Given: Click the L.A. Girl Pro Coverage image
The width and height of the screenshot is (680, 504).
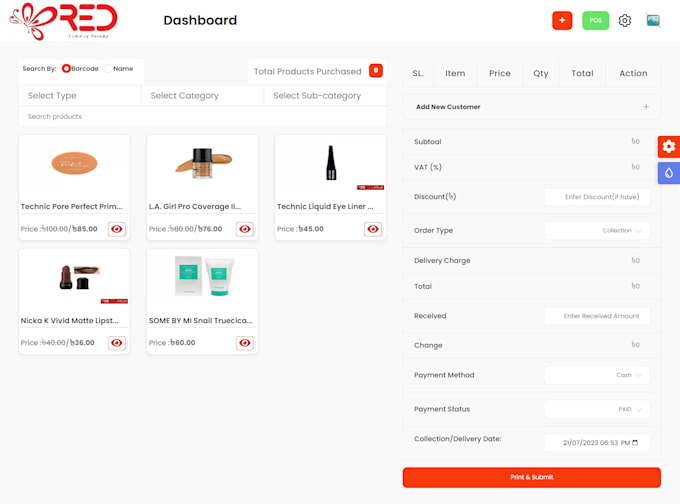Looking at the screenshot, I should pyautogui.click(x=203, y=163).
